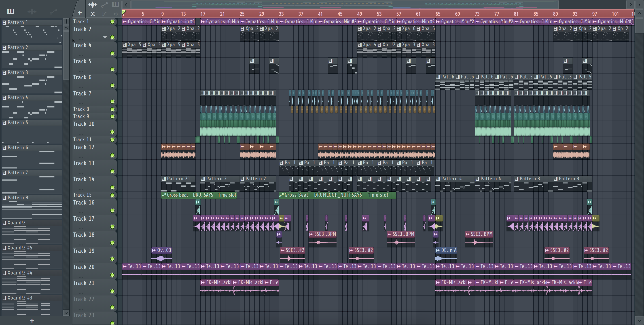Click the picker panel top size toggle button
644x325 pixels.
[x=66, y=21]
